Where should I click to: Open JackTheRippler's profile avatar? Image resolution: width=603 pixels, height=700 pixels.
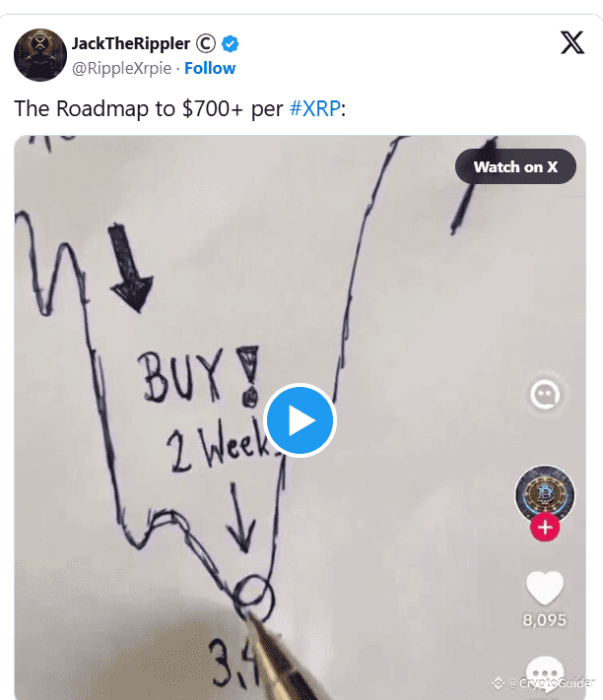pos(40,55)
